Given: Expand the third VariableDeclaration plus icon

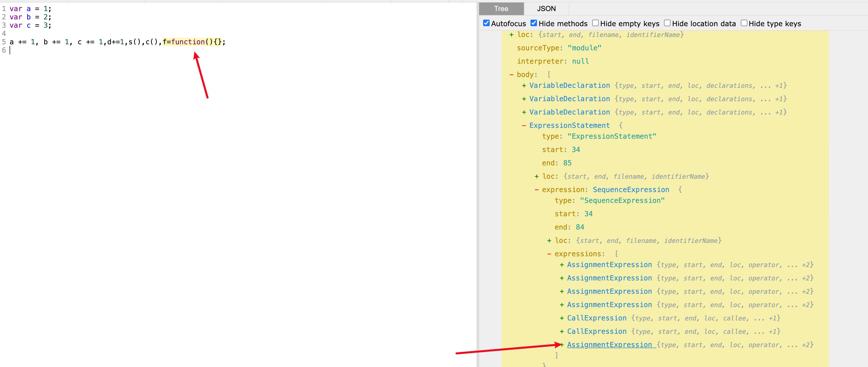Looking at the screenshot, I should pyautogui.click(x=524, y=112).
